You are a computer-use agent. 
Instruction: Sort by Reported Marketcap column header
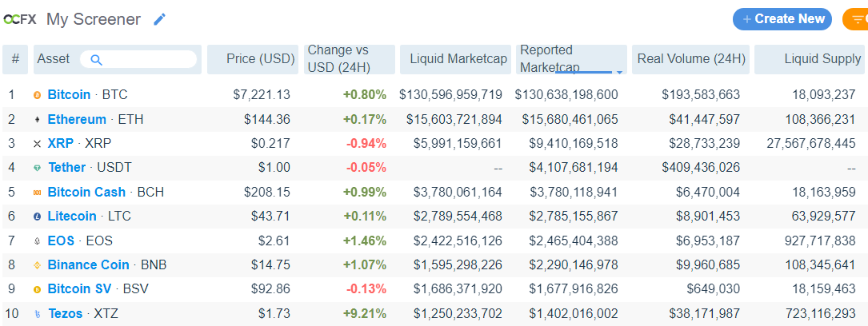tap(571, 59)
